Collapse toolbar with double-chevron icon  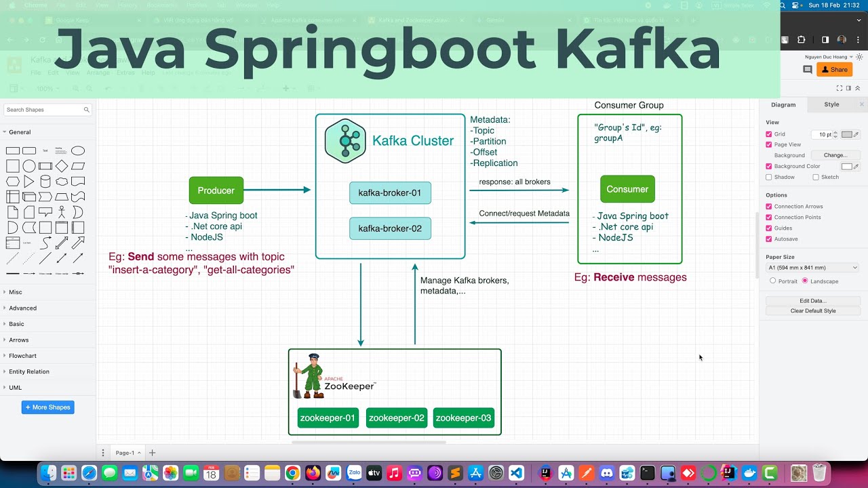click(x=857, y=88)
